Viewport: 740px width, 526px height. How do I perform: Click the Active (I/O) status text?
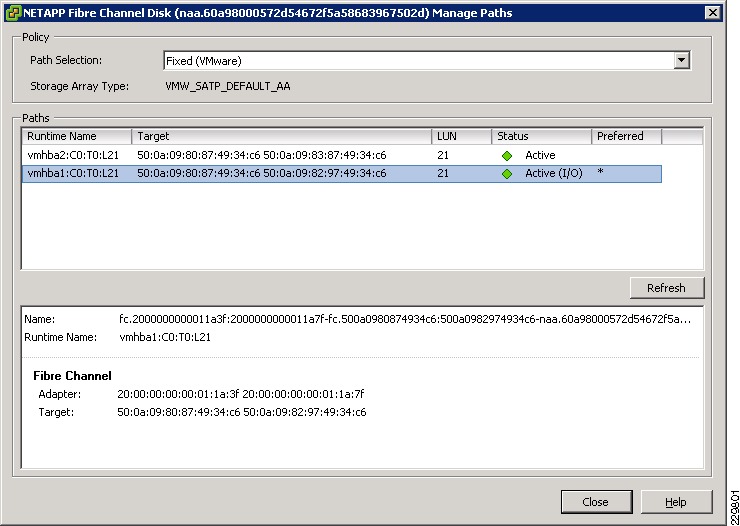(554, 174)
